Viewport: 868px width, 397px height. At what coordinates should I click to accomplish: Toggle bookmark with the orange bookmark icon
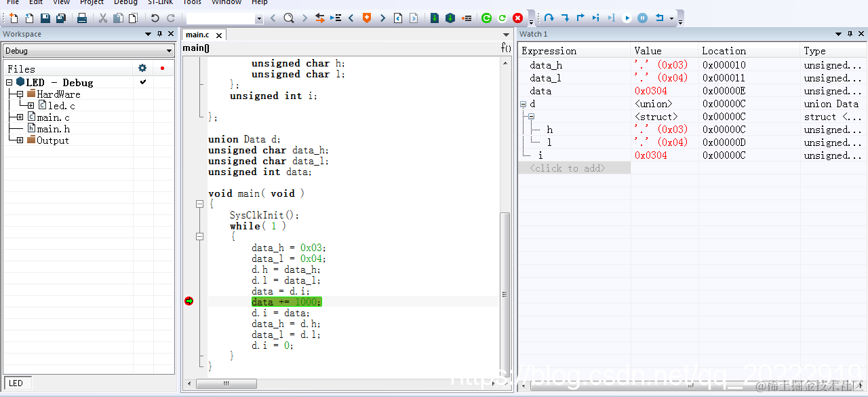(x=367, y=18)
